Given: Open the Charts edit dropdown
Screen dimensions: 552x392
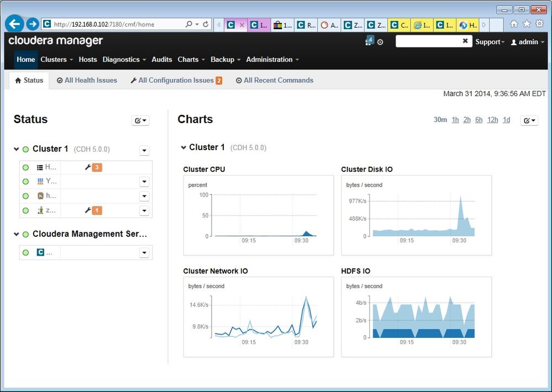Looking at the screenshot, I should point(529,120).
